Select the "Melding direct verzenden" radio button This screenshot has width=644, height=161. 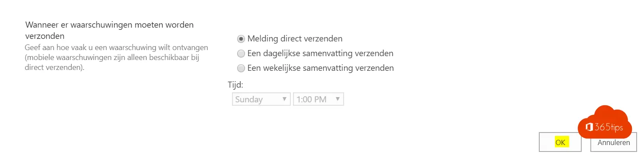click(241, 39)
